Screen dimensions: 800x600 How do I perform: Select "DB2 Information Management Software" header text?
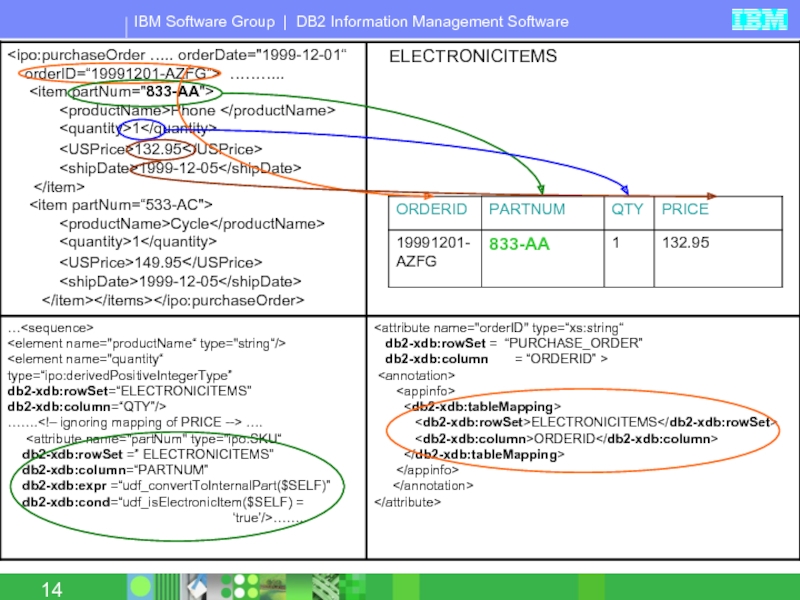pos(432,21)
